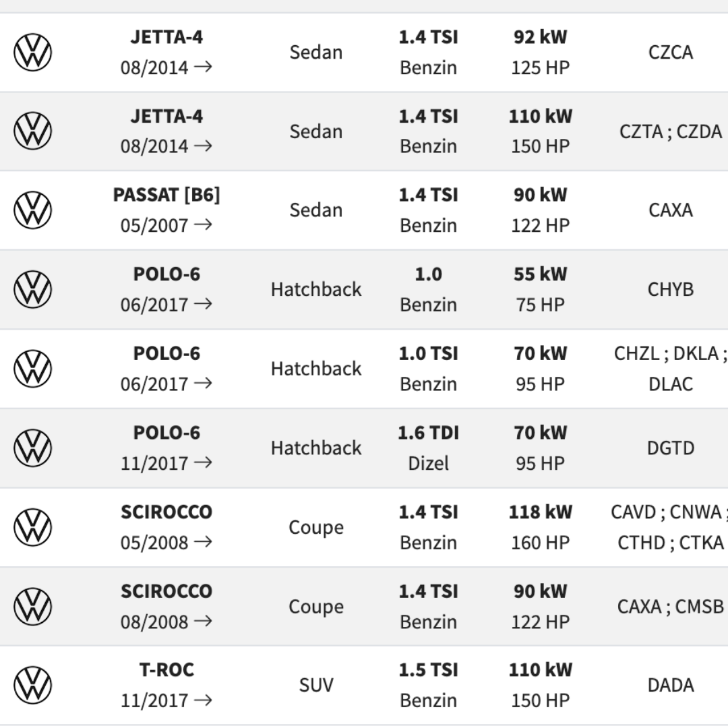Click the SUV body type cell

(x=315, y=686)
